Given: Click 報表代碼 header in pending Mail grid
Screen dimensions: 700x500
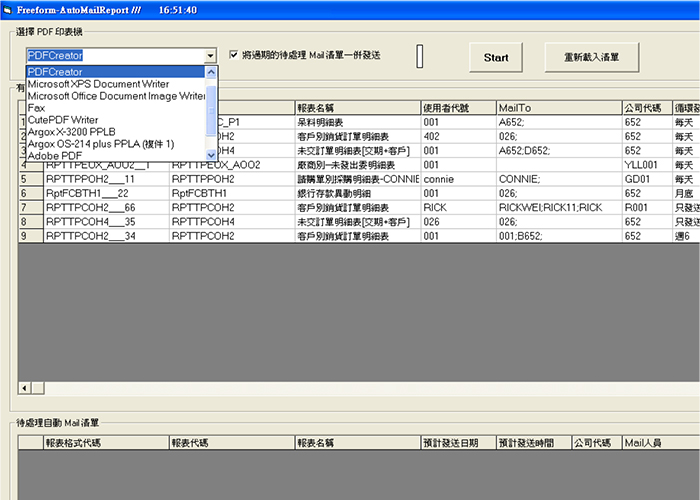Looking at the screenshot, I should pyautogui.click(x=232, y=443).
